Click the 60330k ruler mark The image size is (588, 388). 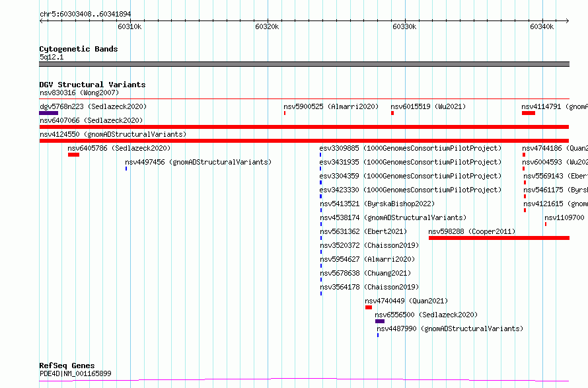click(404, 26)
